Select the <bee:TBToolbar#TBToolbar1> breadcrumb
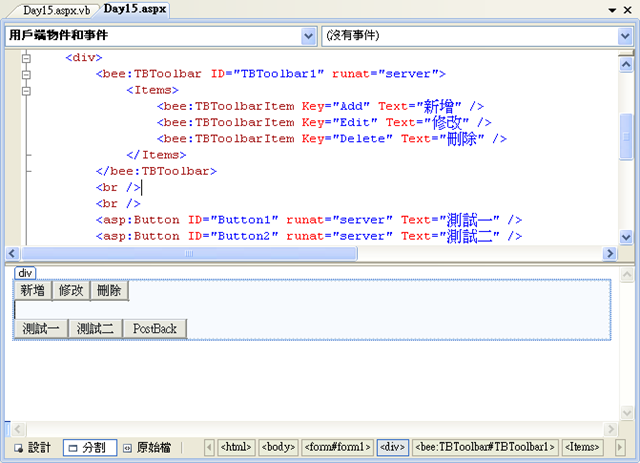The image size is (640, 463). coord(484,447)
